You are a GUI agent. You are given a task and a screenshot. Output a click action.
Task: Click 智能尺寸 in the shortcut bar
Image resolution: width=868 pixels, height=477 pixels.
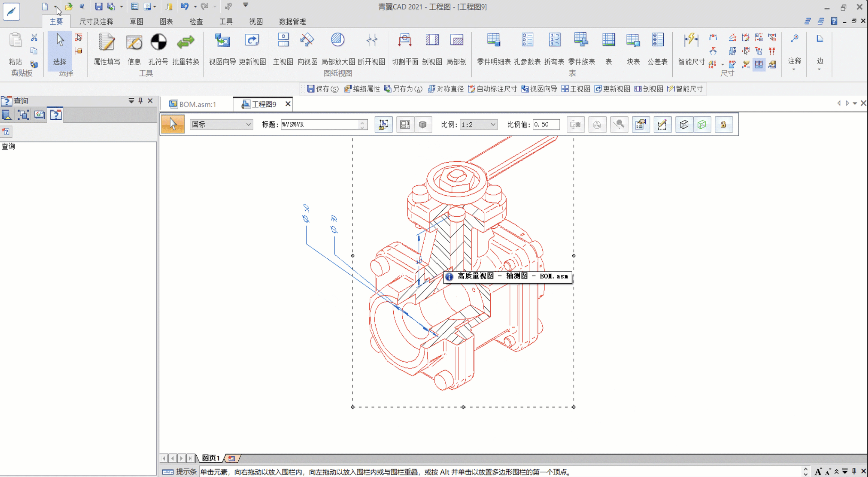[x=685, y=89]
